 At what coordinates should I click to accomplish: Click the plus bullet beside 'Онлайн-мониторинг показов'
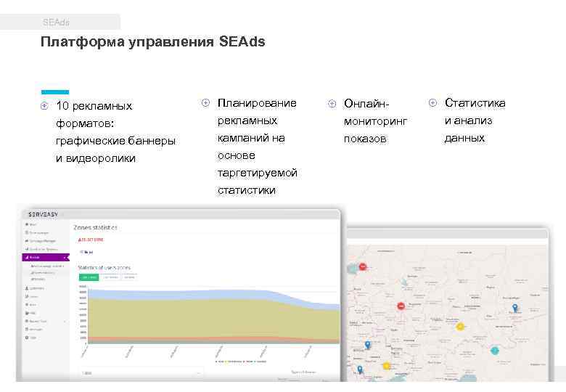332,104
